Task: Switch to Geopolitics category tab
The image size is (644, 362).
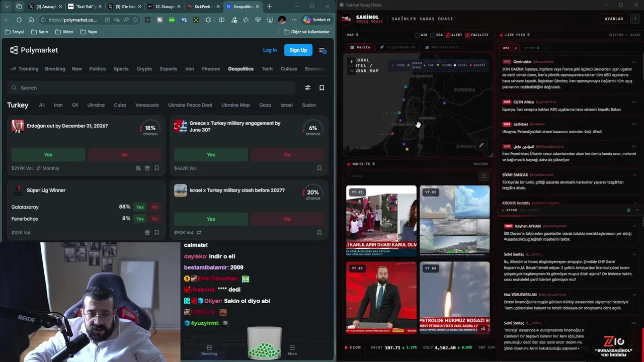Action: [x=240, y=69]
